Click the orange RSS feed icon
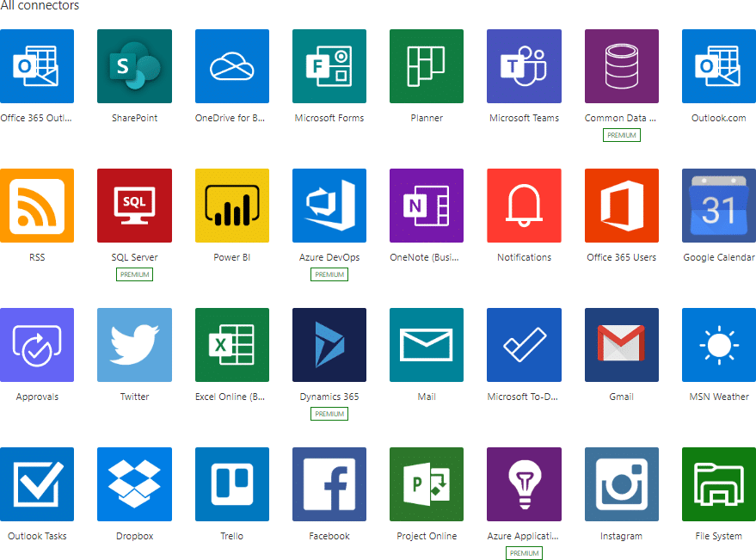 coord(37,206)
